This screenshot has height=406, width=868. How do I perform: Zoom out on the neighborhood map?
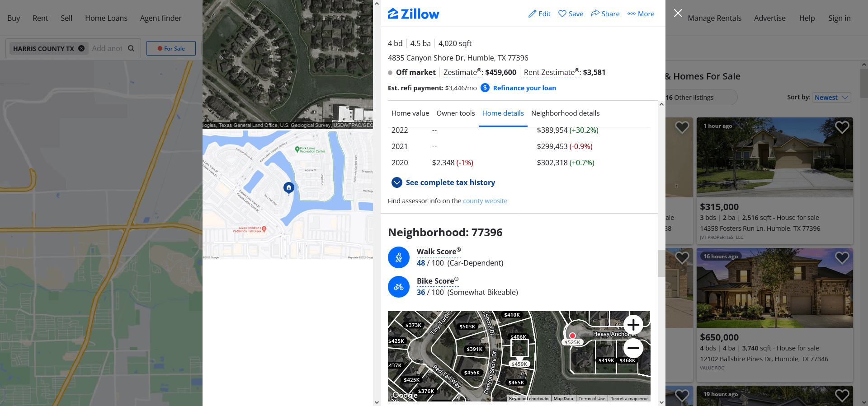(633, 348)
